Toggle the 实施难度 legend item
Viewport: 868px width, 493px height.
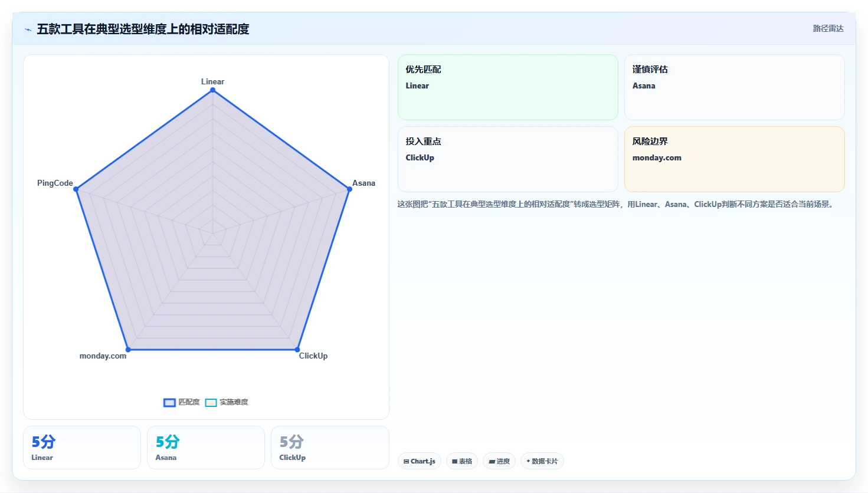[x=227, y=402]
